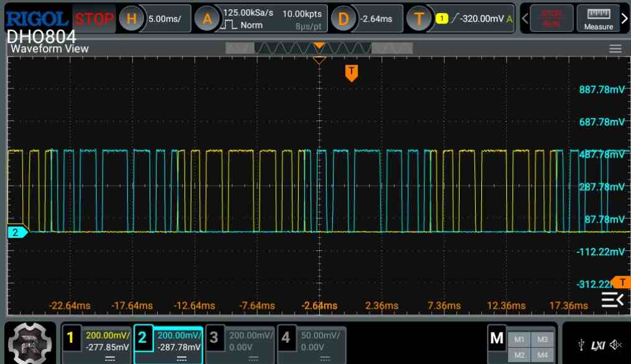Tap the -22.64ms time axis label
The height and width of the screenshot is (364, 631).
(70, 306)
